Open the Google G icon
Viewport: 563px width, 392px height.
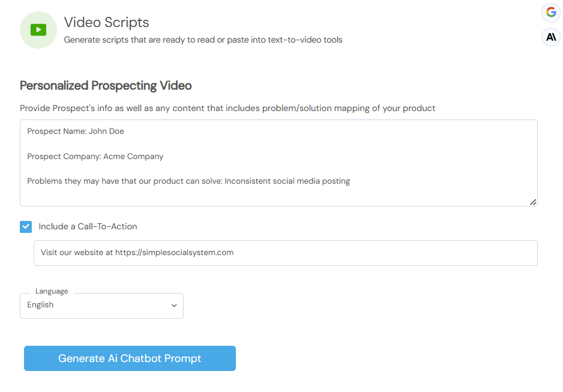[x=551, y=13]
